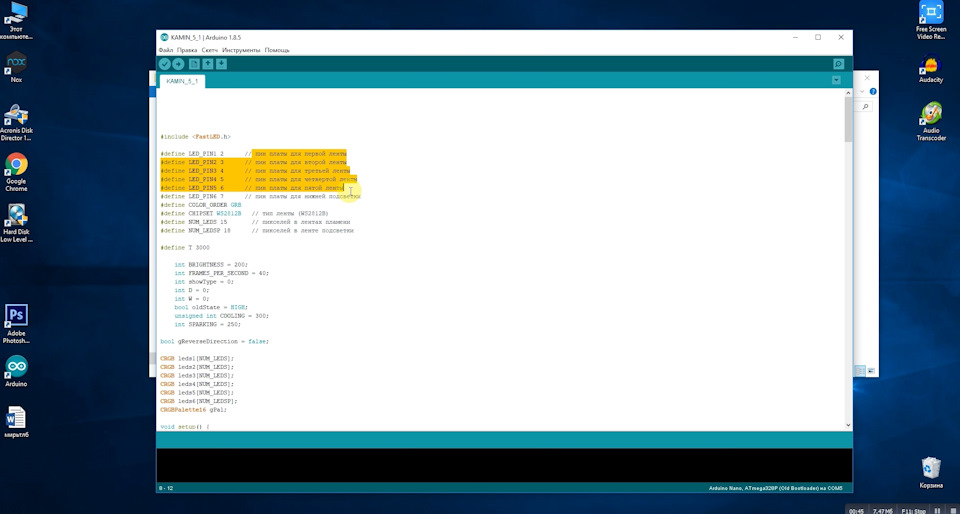The width and height of the screenshot is (960, 514).
Task: Select the KAMIN_5_1 sketch tab
Action: 182,80
